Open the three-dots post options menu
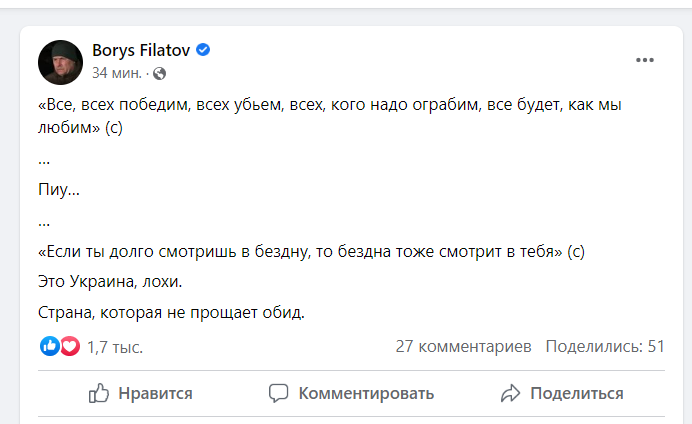This screenshot has height=424, width=692. (645, 60)
